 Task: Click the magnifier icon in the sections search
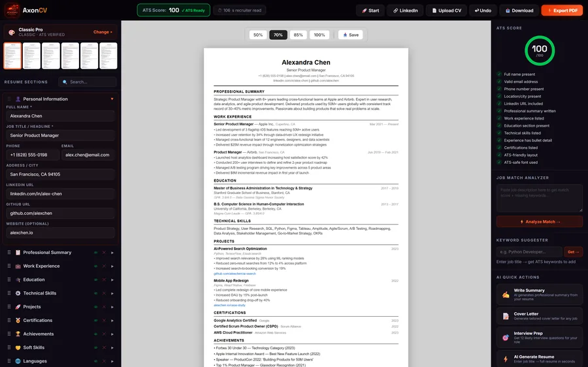pos(65,82)
